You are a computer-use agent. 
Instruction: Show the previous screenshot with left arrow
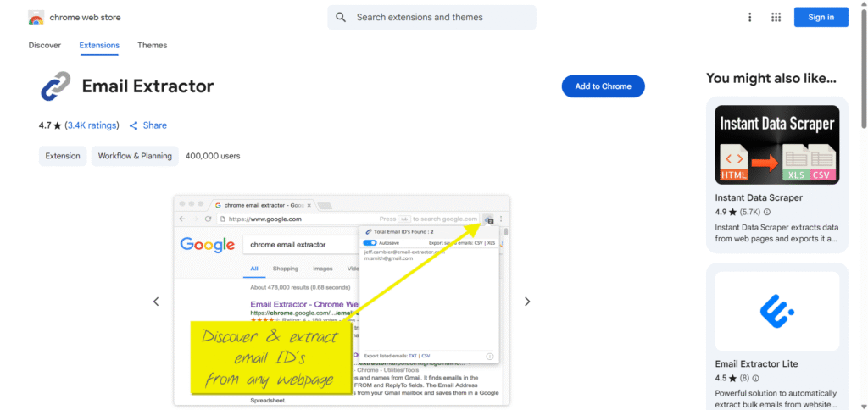[x=156, y=302]
